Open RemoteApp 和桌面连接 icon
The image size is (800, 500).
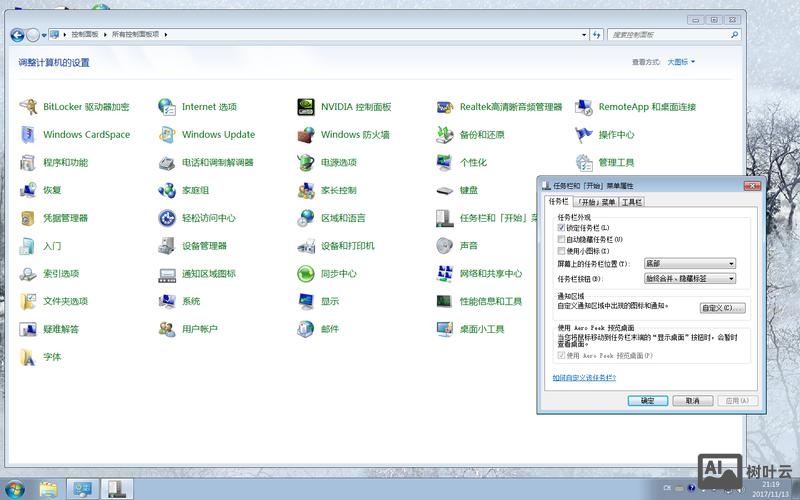click(x=584, y=107)
